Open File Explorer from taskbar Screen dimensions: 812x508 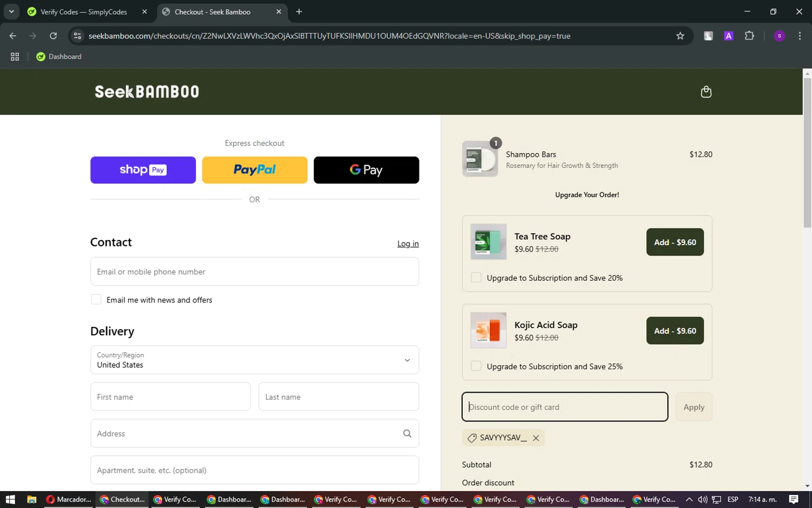pyautogui.click(x=31, y=499)
